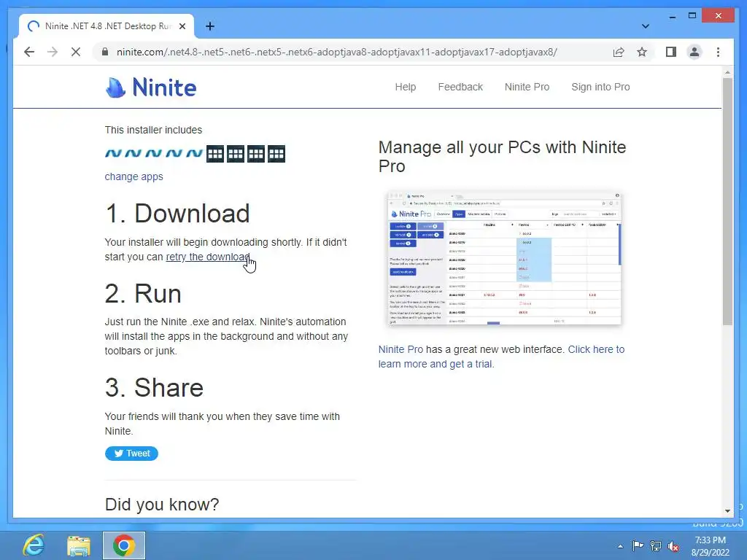Open the tab search chevron

[645, 26]
